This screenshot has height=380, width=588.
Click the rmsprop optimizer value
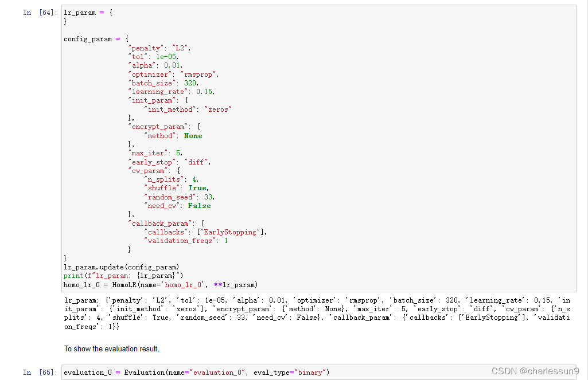point(198,74)
